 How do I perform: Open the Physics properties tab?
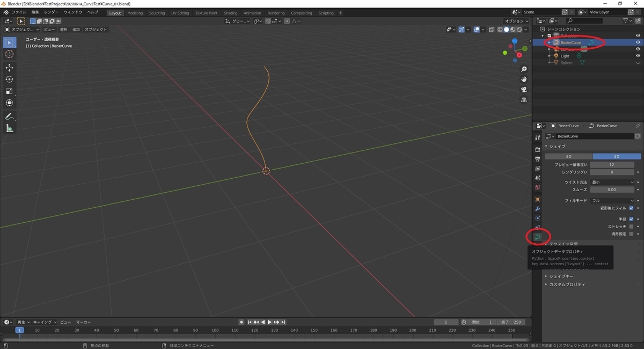click(538, 218)
